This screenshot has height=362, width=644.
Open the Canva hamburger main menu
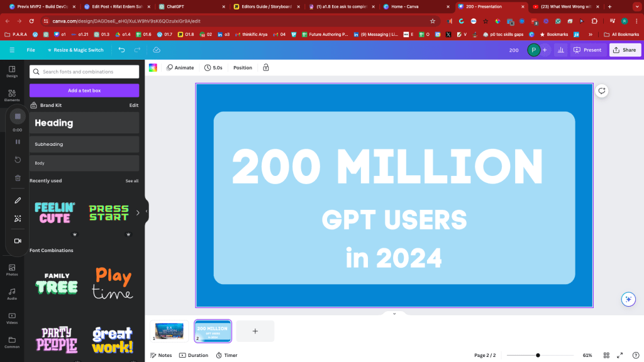coord(12,50)
